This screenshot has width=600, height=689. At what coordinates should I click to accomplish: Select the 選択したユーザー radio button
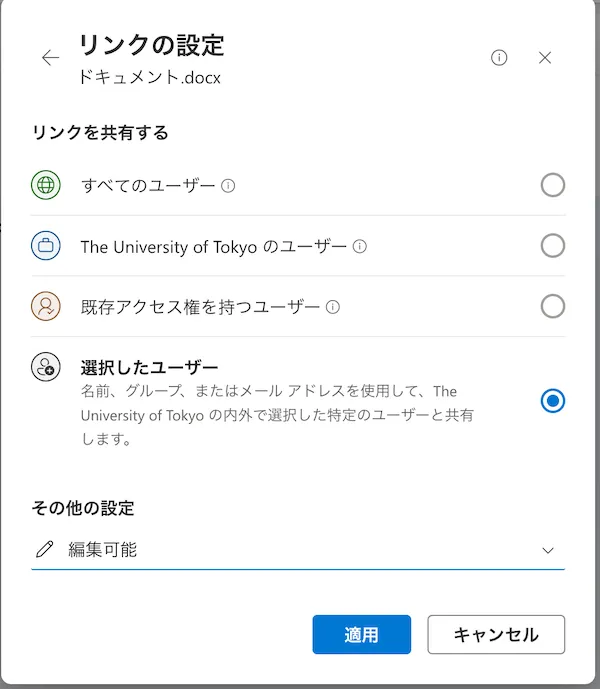[x=552, y=401]
